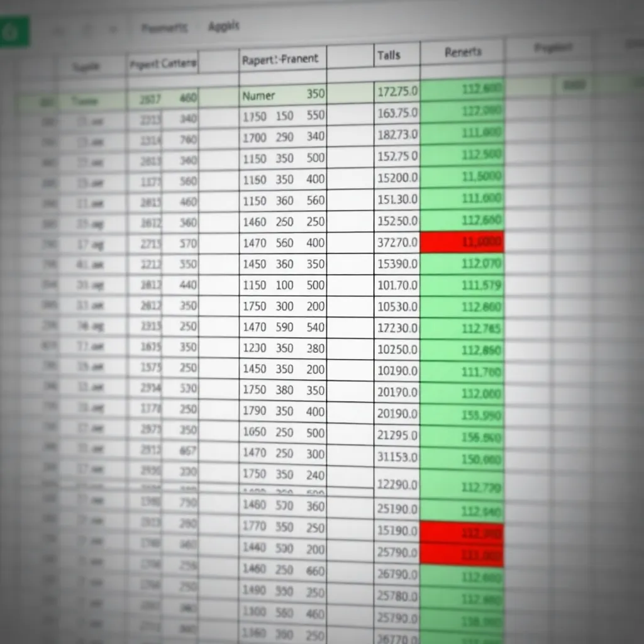Select the Papert Catters header label
Screen dimensions: 644x644
tap(162, 62)
